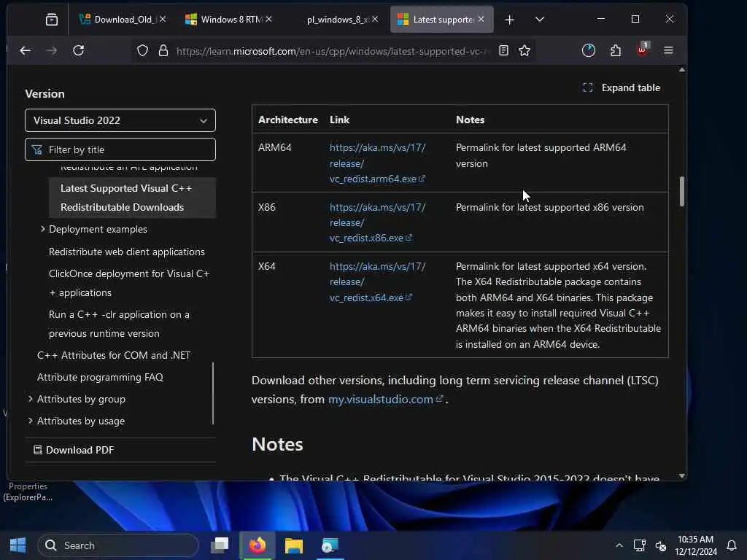The width and height of the screenshot is (747, 560).
Task: Open Attribute programming FAQ
Action: [100, 377]
